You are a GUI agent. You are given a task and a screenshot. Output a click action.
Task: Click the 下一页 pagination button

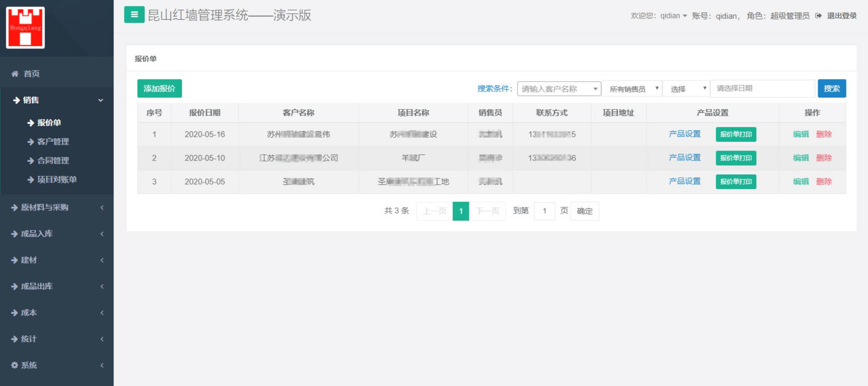point(487,211)
